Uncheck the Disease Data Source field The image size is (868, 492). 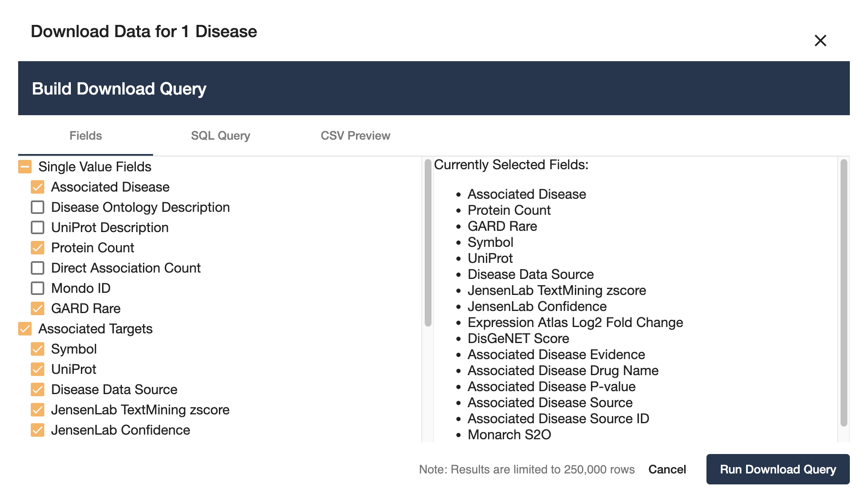(38, 389)
